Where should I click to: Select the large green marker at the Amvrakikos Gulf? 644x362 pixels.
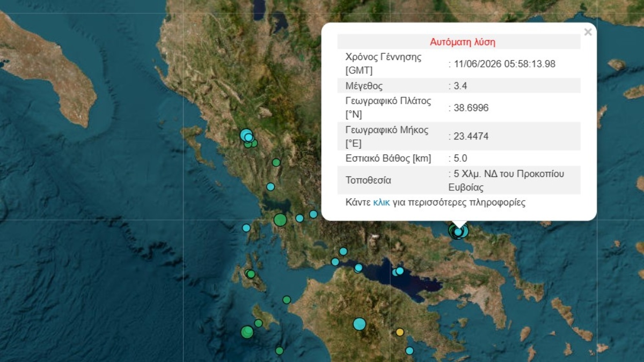click(280, 219)
